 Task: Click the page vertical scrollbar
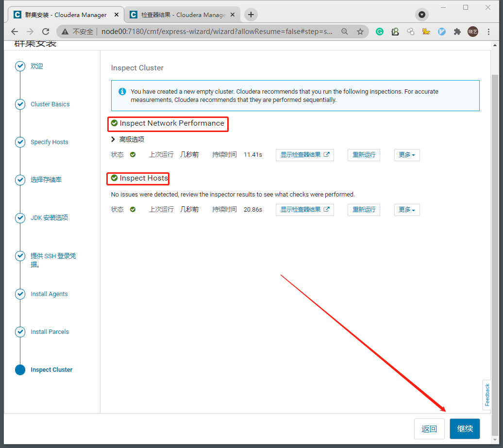pyautogui.click(x=495, y=255)
